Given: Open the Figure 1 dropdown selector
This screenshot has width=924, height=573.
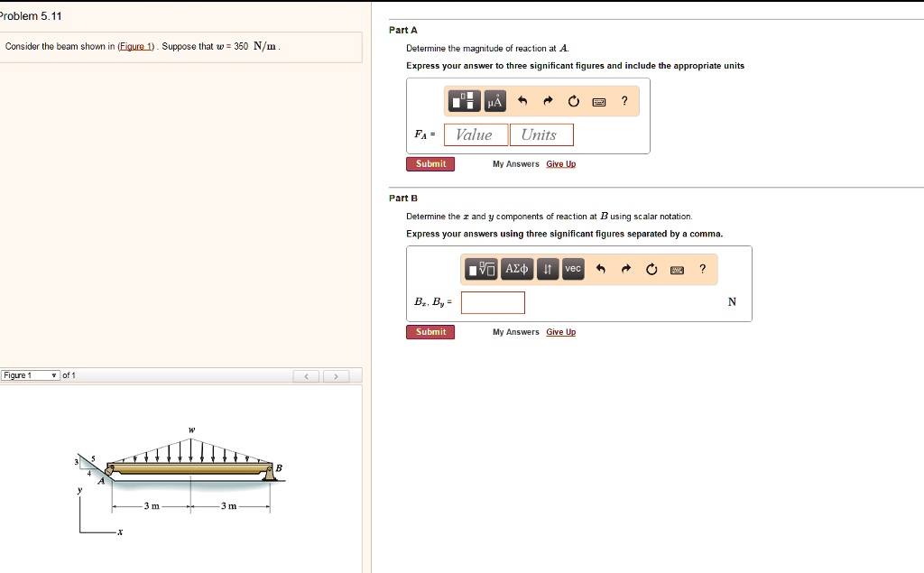Looking at the screenshot, I should coord(30,375).
